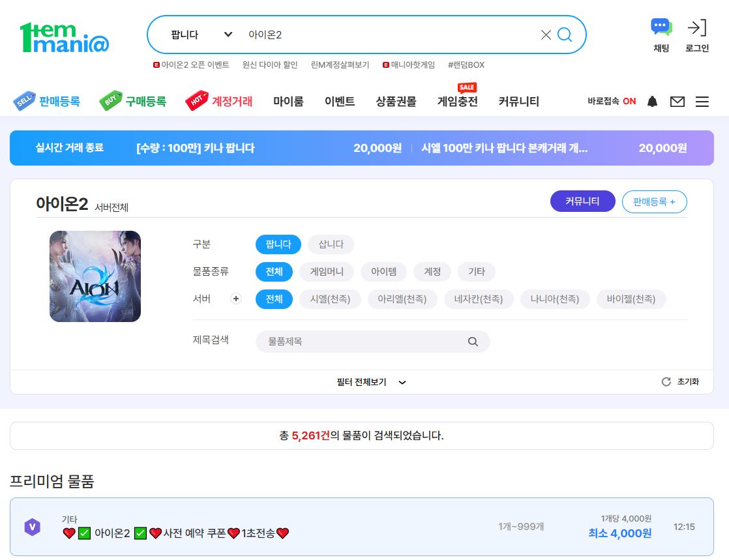
Task: Choose the 네자칸(천족) server
Action: click(479, 299)
